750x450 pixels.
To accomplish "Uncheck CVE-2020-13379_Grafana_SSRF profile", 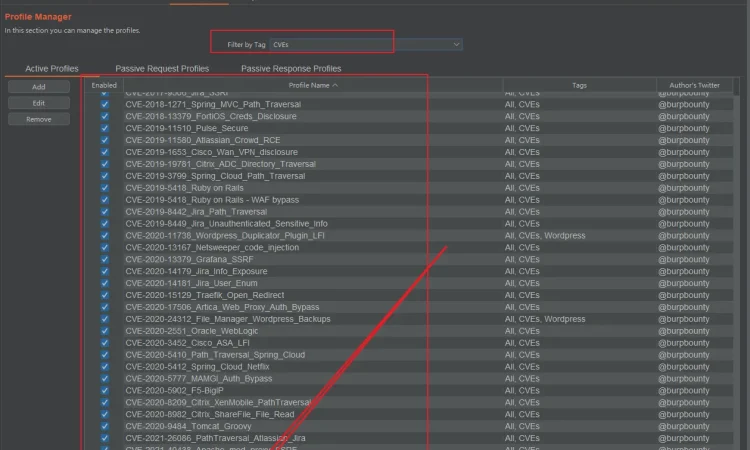I will click(105, 259).
